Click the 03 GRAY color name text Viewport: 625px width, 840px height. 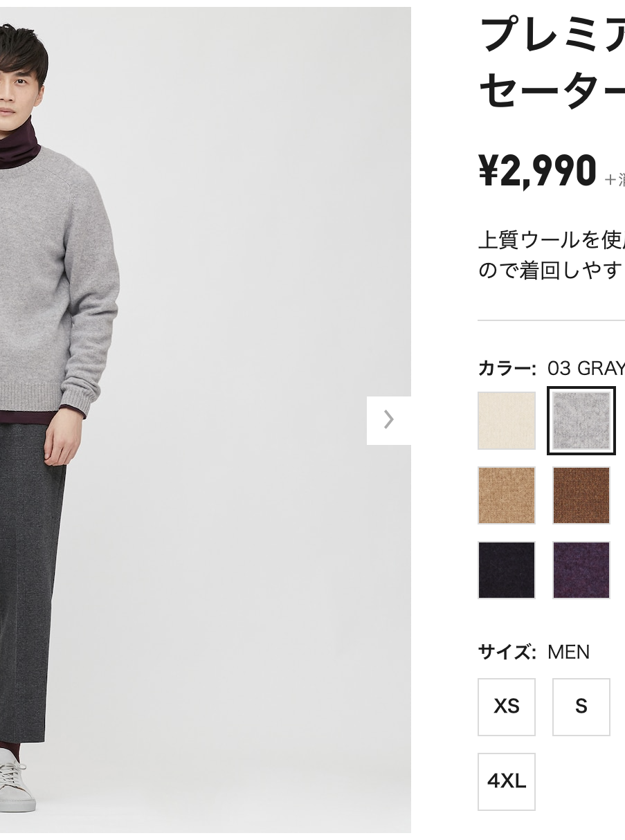point(586,368)
